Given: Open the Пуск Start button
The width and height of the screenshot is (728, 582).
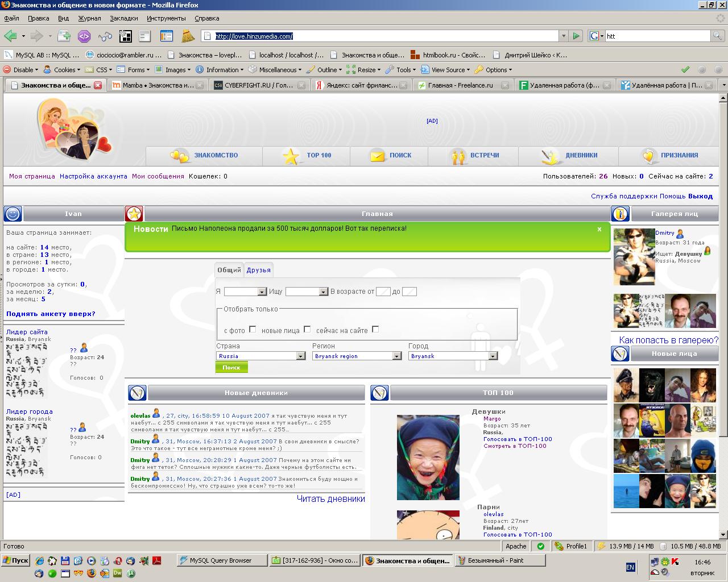Looking at the screenshot, I should point(16,560).
